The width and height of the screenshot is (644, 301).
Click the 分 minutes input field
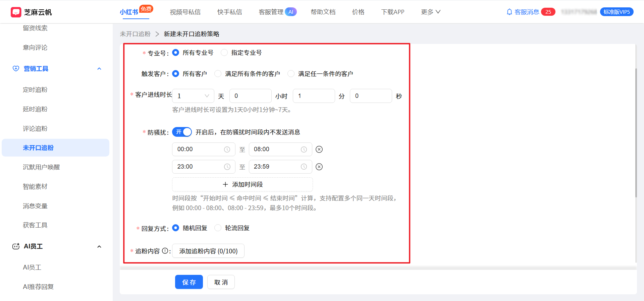click(314, 96)
